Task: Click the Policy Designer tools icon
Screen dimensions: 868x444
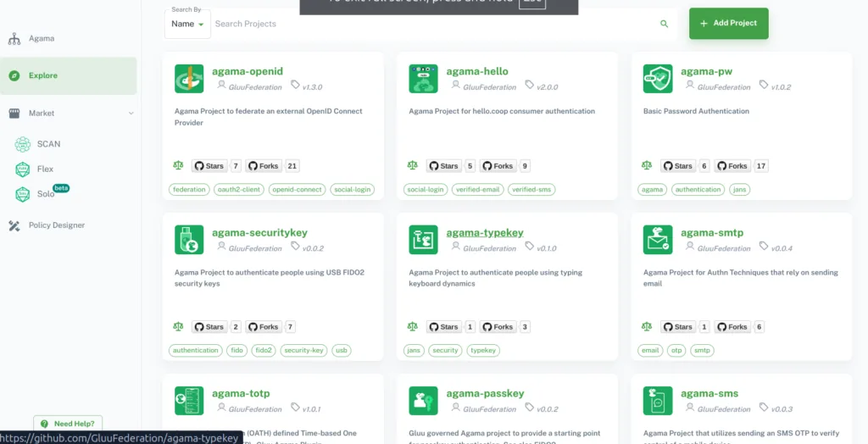Action: [x=14, y=225]
